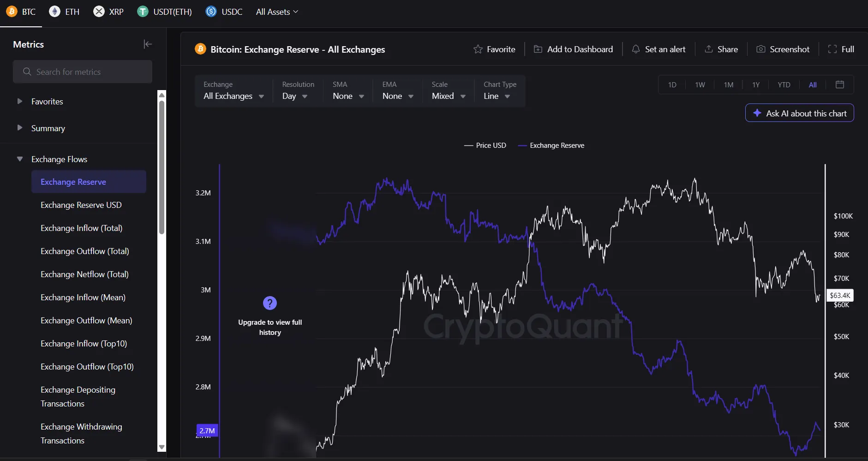
Task: Select the BTC asset tab
Action: pos(21,12)
